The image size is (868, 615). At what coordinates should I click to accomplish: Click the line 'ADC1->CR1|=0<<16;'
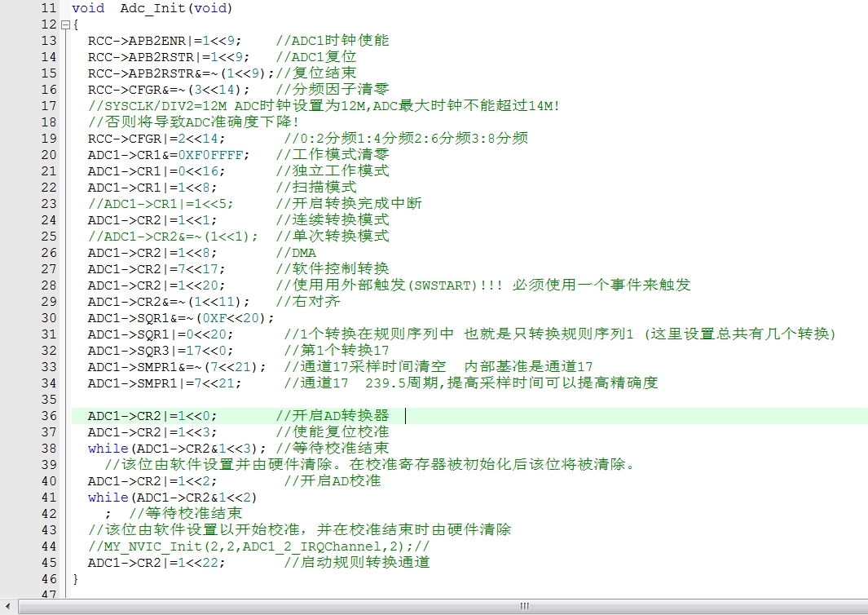tap(156, 171)
